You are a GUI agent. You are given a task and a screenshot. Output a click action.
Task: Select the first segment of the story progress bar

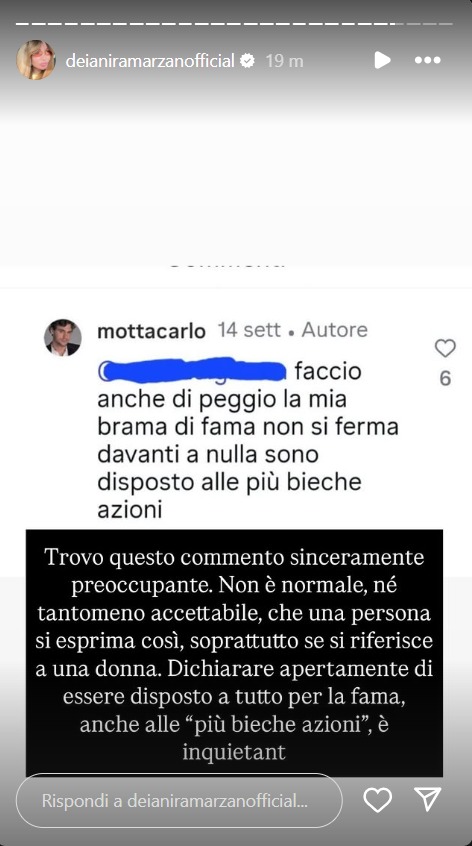[20, 24]
